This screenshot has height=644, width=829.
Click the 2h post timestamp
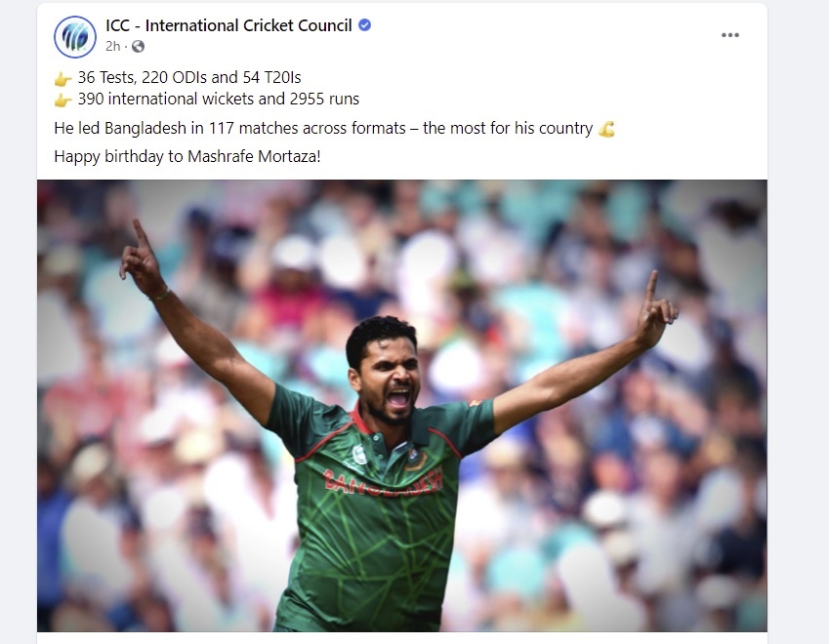coord(112,47)
